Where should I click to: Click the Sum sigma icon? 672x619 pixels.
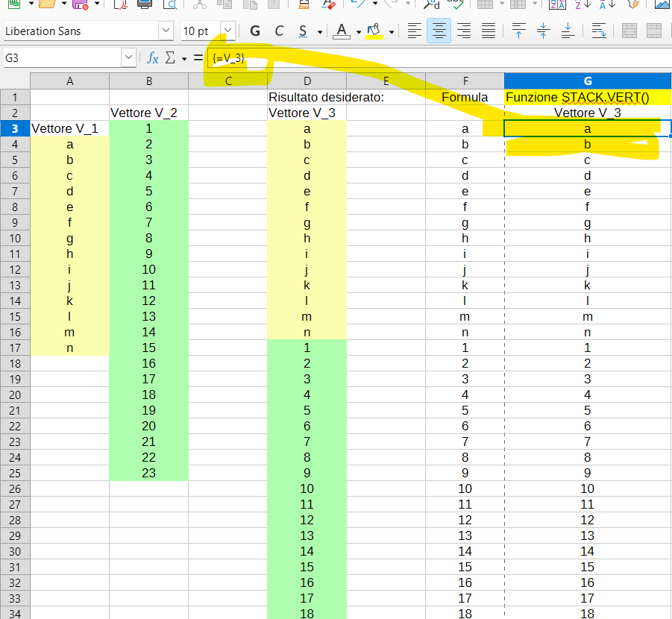point(170,57)
